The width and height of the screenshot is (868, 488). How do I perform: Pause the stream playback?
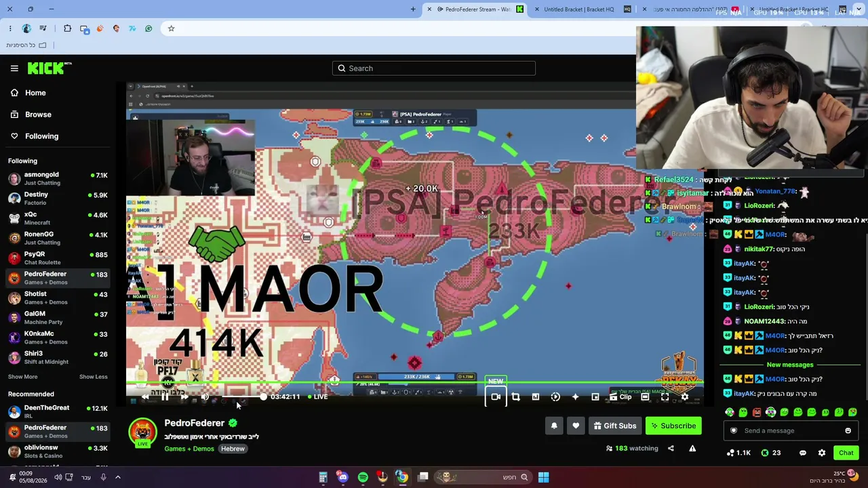point(165,397)
